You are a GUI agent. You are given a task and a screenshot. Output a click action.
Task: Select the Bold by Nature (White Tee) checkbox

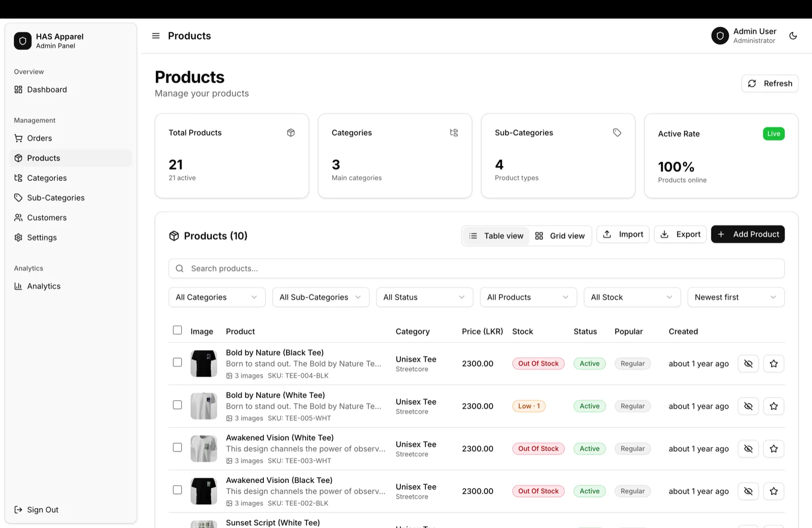177,405
